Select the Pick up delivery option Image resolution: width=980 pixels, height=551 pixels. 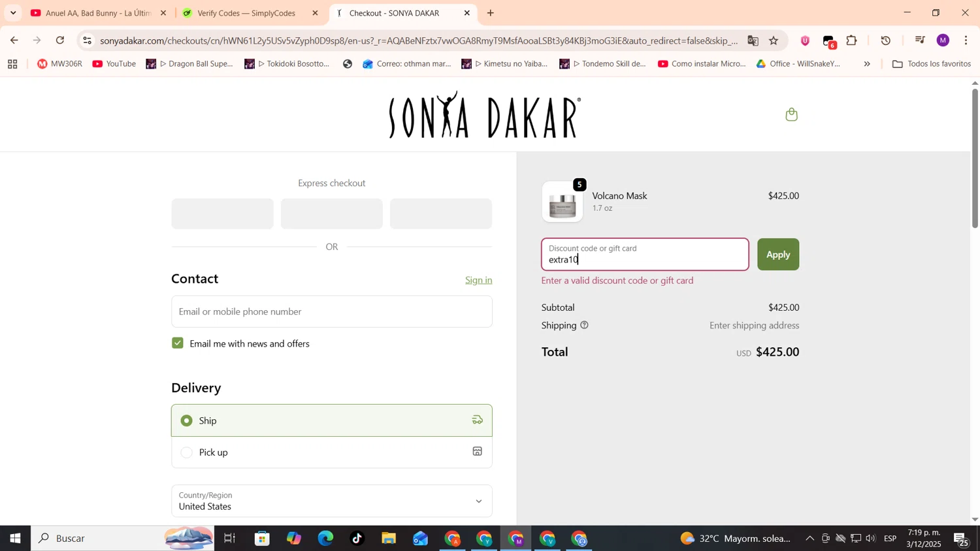(x=332, y=452)
